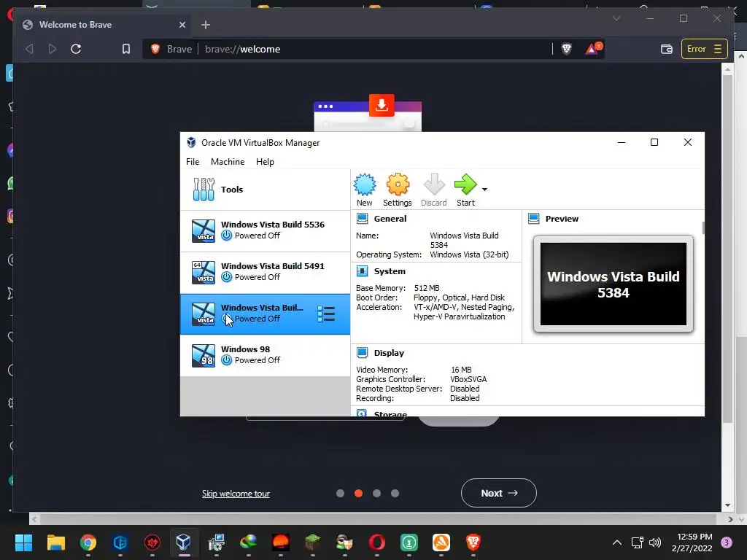
Task: Open the Brave Wallet icon
Action: coord(667,49)
